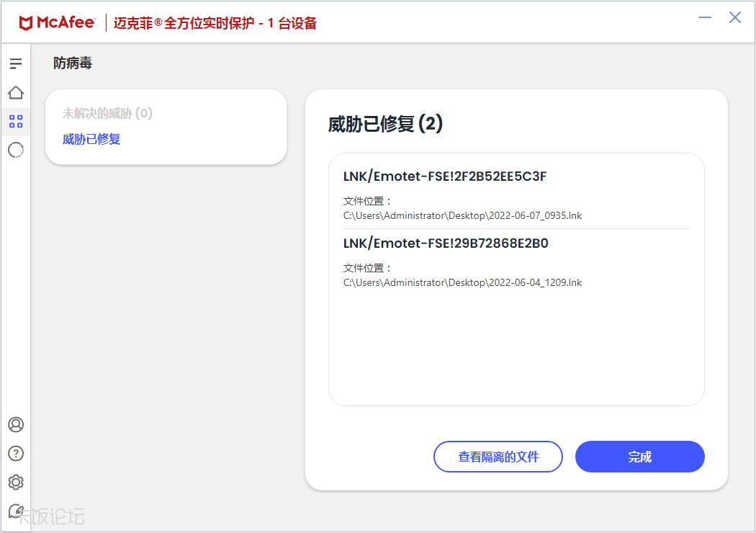
Task: Click file path ending 2022-06-04_1209.lnk
Action: coord(462,282)
